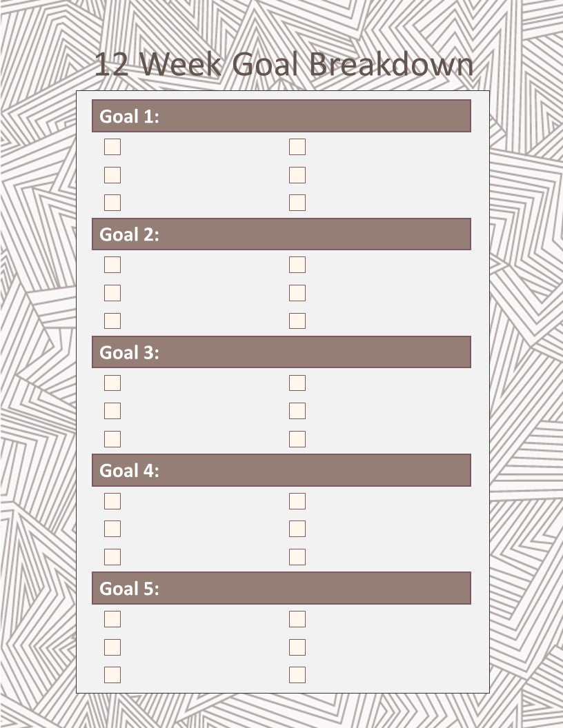Check the first left checkbox under Goal 5
This screenshot has width=563, height=728.
pos(112,619)
